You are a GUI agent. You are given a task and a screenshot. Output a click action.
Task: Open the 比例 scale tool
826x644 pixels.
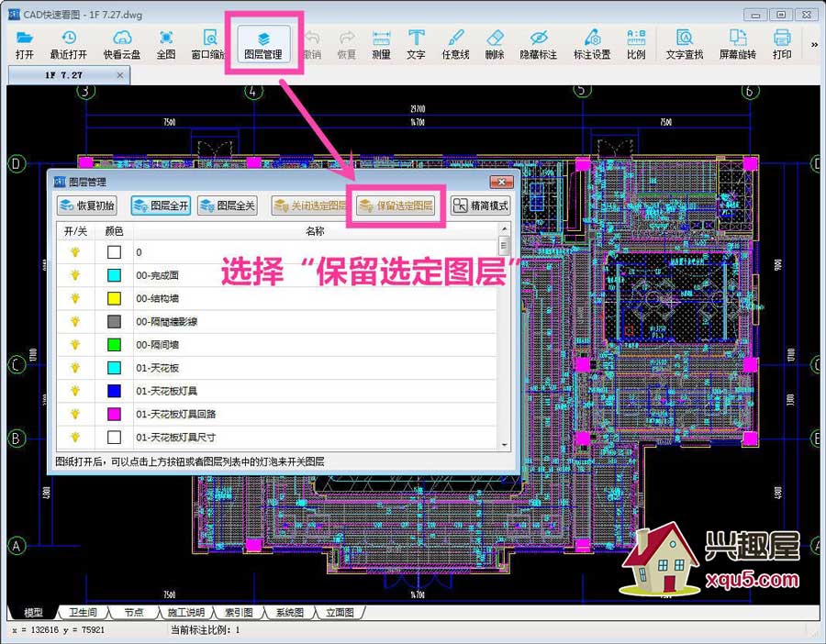point(636,44)
